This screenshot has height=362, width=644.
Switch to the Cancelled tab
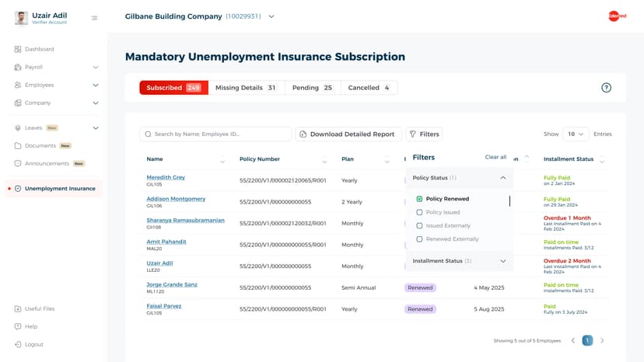coord(369,88)
